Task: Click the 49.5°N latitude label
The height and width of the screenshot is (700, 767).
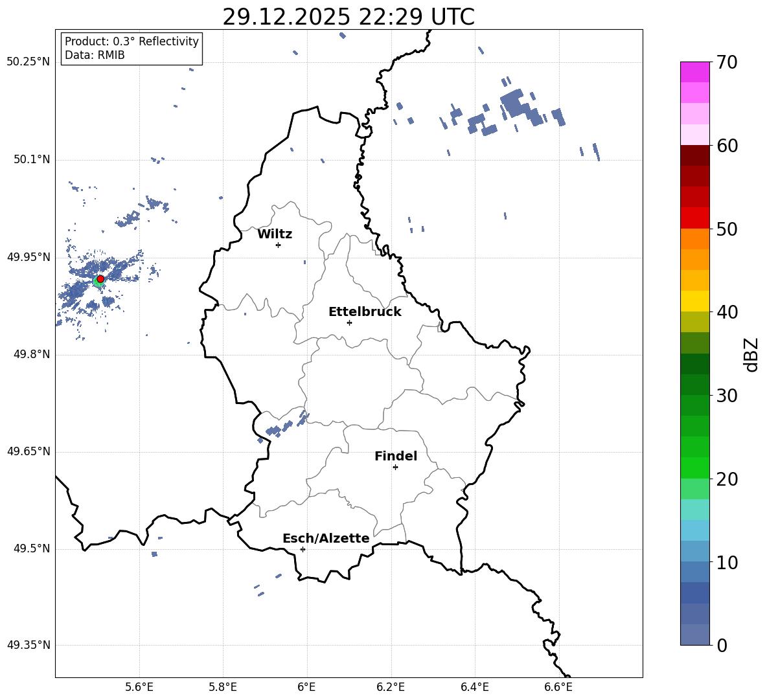Action: pos(31,548)
